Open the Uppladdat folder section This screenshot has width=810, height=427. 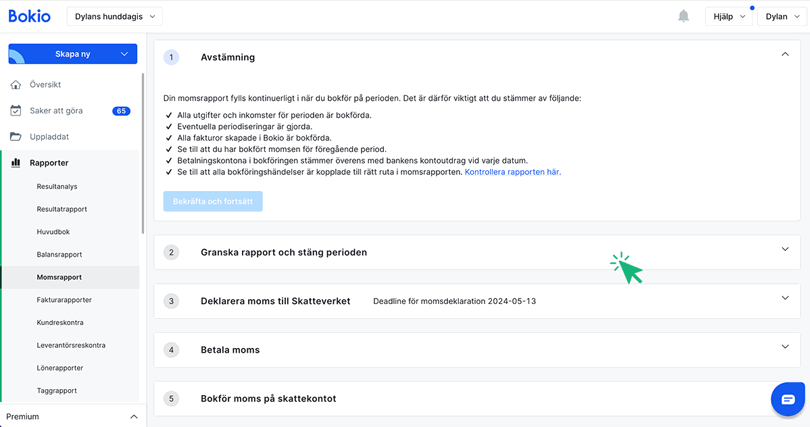49,137
